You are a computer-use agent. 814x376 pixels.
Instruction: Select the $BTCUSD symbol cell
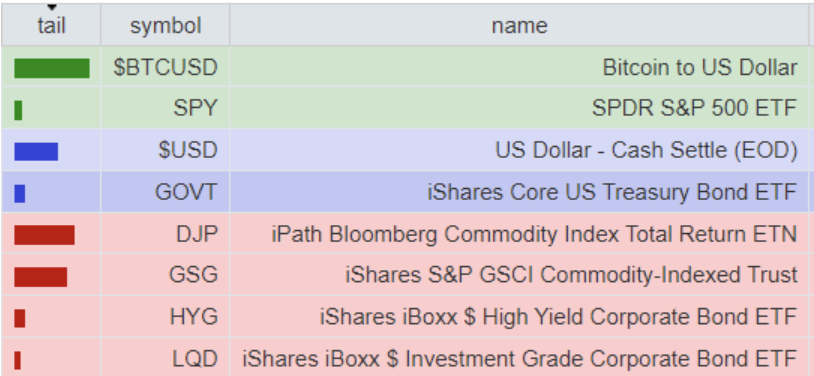point(165,67)
